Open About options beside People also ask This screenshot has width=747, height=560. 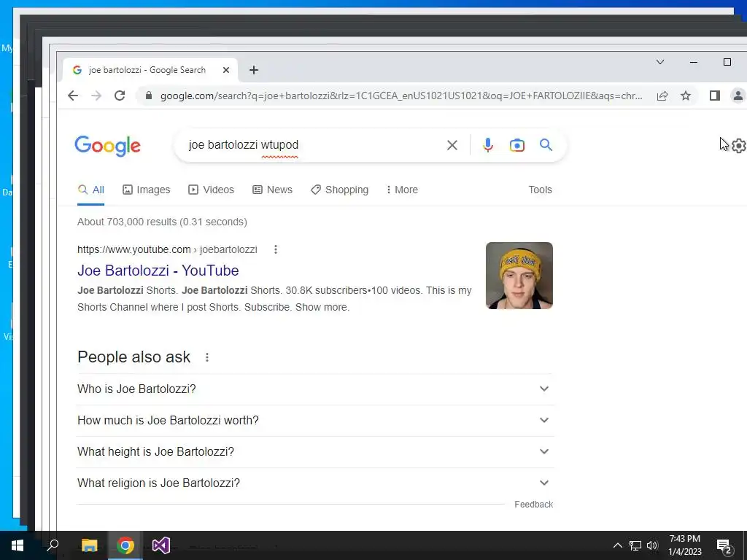[x=207, y=357]
